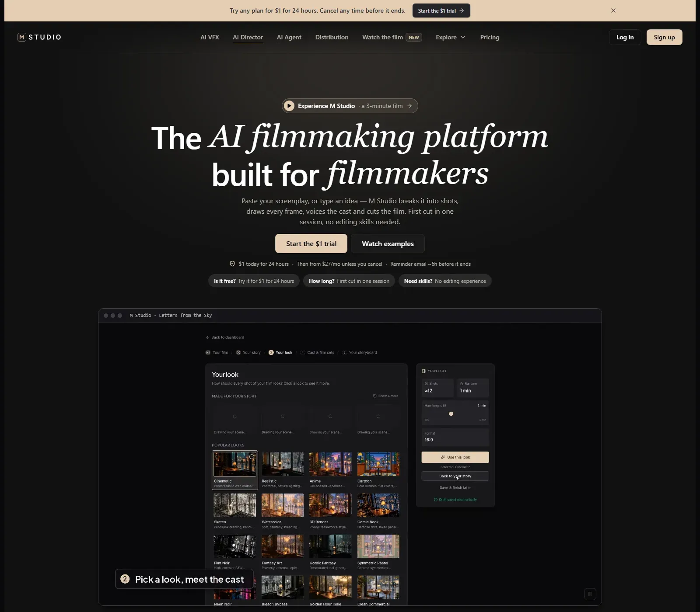Go to AI Agent page

289,37
